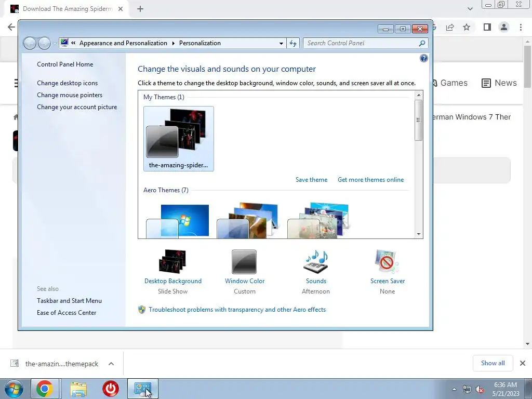Click the refresh button beside address bar

coord(293,43)
